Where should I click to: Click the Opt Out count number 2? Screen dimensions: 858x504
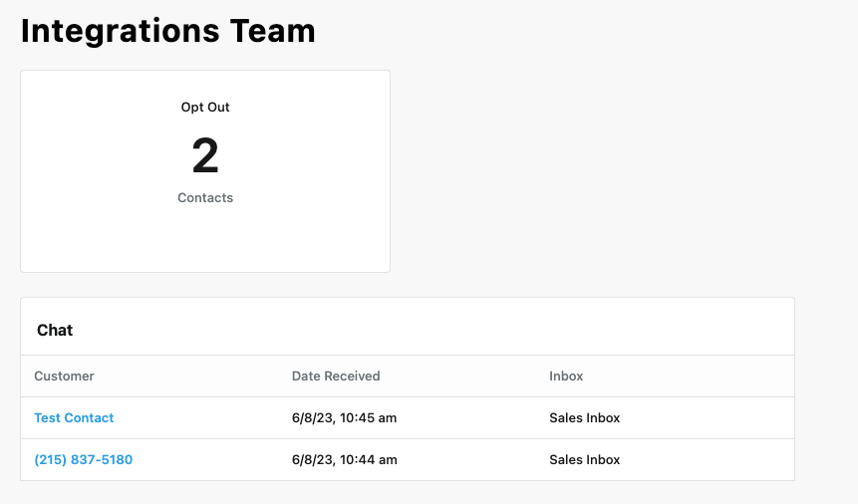coord(205,156)
